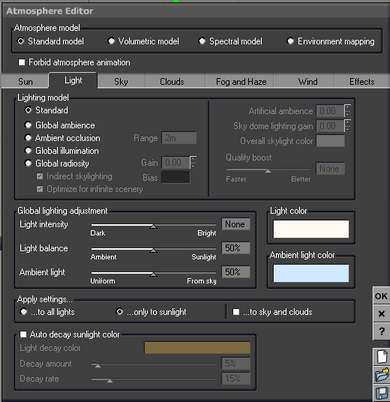The image size is (390, 402).
Task: Click the Sky dome lighting gain field
Action: (x=330, y=126)
